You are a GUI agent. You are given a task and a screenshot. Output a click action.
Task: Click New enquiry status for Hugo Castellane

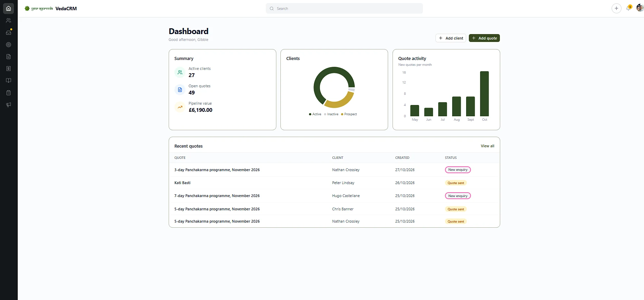point(458,196)
